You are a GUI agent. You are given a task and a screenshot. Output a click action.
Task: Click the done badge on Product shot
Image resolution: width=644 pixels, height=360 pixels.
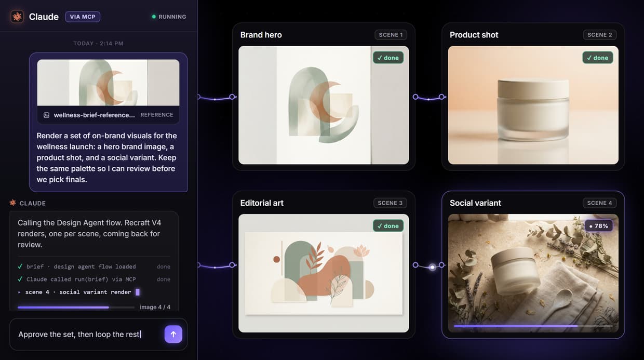coord(598,58)
